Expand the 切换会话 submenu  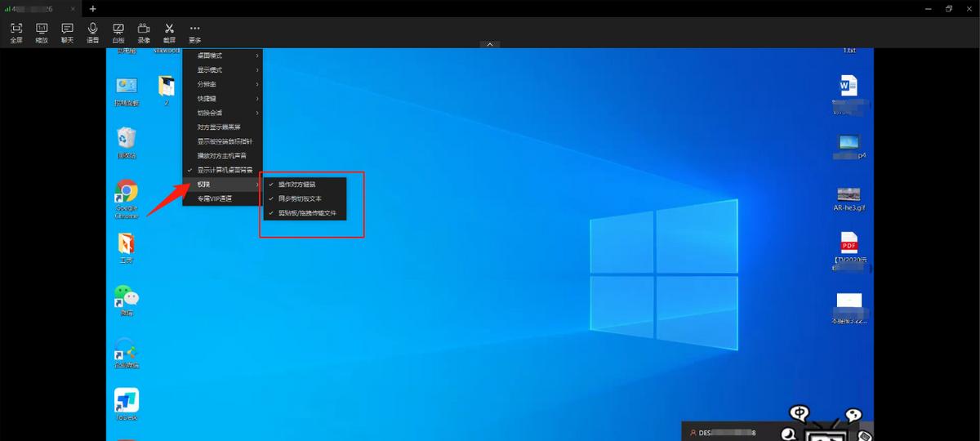click(x=222, y=113)
